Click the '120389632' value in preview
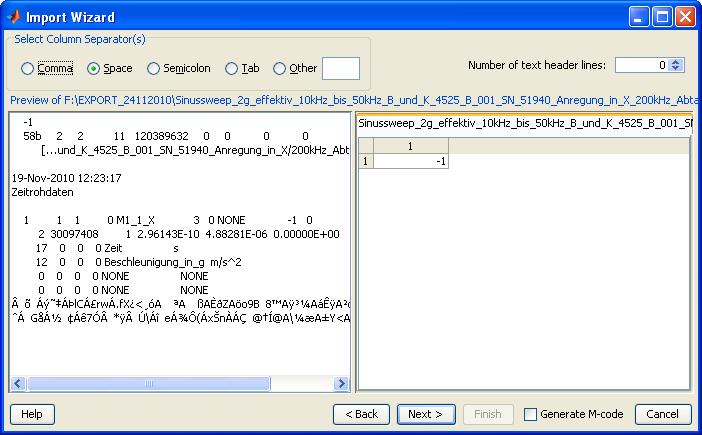Screen dimensions: 702x435 click(161, 136)
